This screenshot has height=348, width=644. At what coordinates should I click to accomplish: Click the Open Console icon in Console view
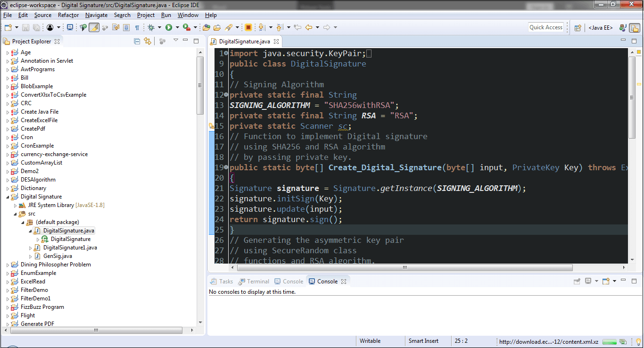[605, 281]
